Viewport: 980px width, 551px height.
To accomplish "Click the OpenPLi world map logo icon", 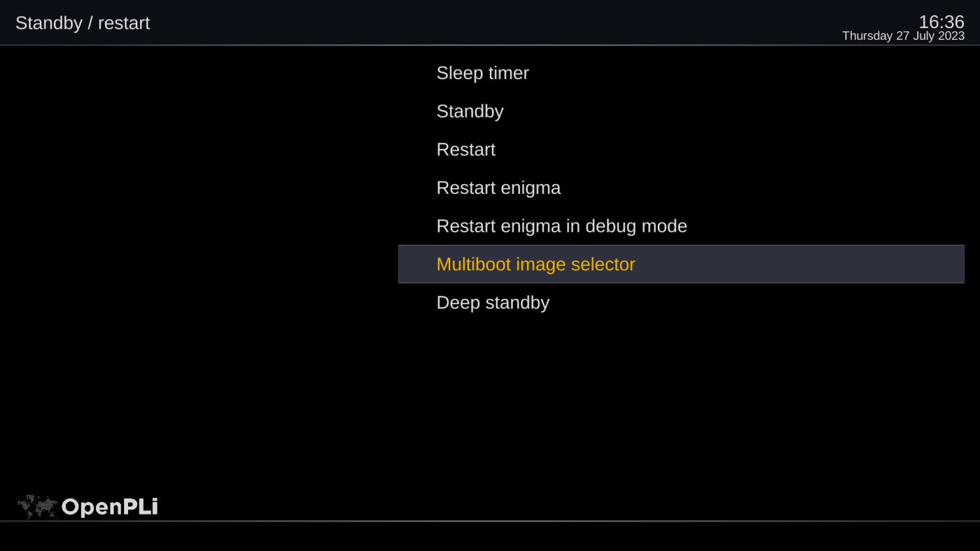I will pyautogui.click(x=37, y=507).
